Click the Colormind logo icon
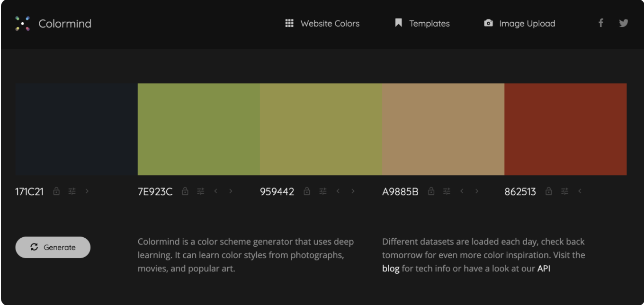Viewport: 644px width, 305px height. [x=23, y=23]
